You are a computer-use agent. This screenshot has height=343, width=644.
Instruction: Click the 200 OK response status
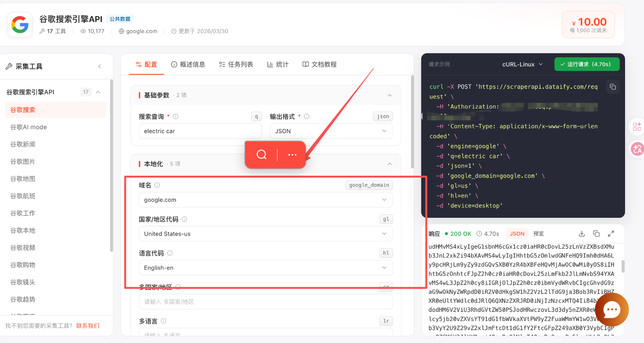click(458, 234)
